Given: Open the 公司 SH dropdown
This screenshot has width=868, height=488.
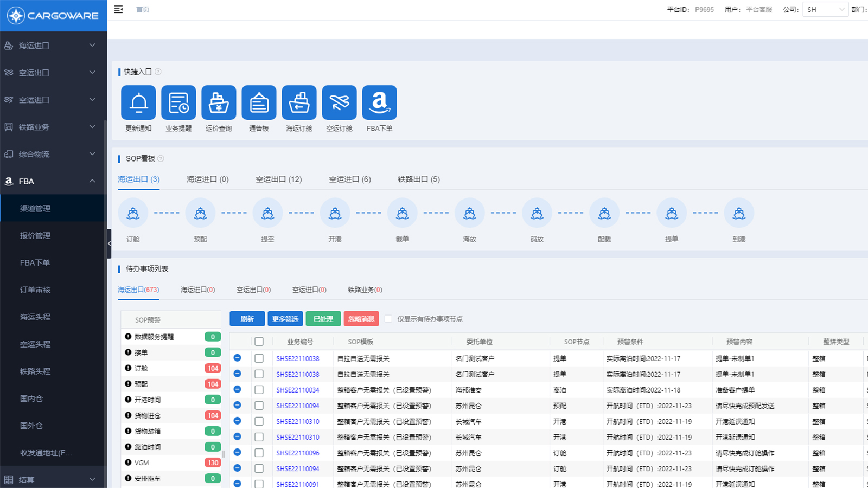Looking at the screenshot, I should coord(825,9).
